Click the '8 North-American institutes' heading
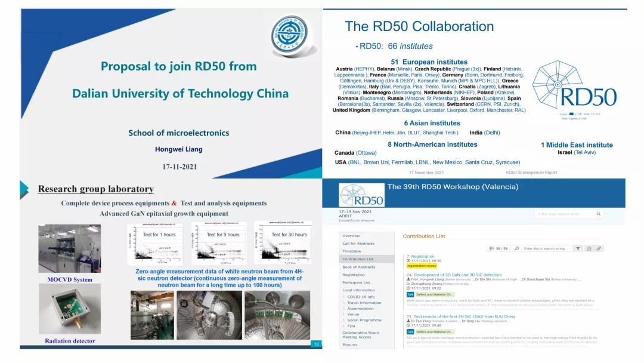Screen dimensions: 644x363 pos(432,144)
